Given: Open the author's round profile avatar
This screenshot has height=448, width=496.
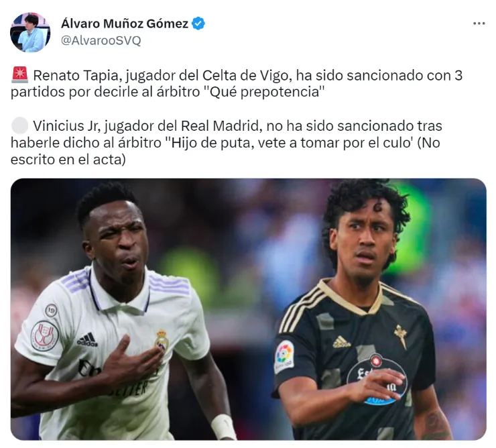Looking at the screenshot, I should 30,32.
